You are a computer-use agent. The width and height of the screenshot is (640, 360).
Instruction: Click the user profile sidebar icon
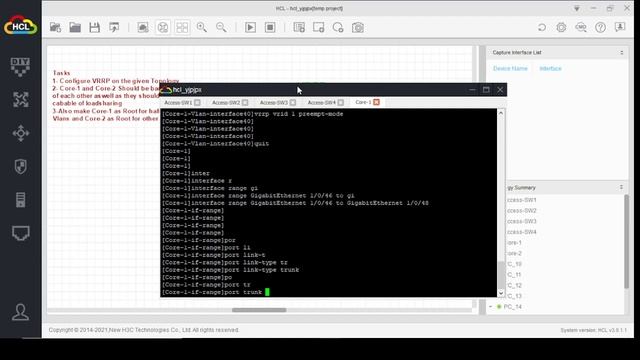click(20, 312)
